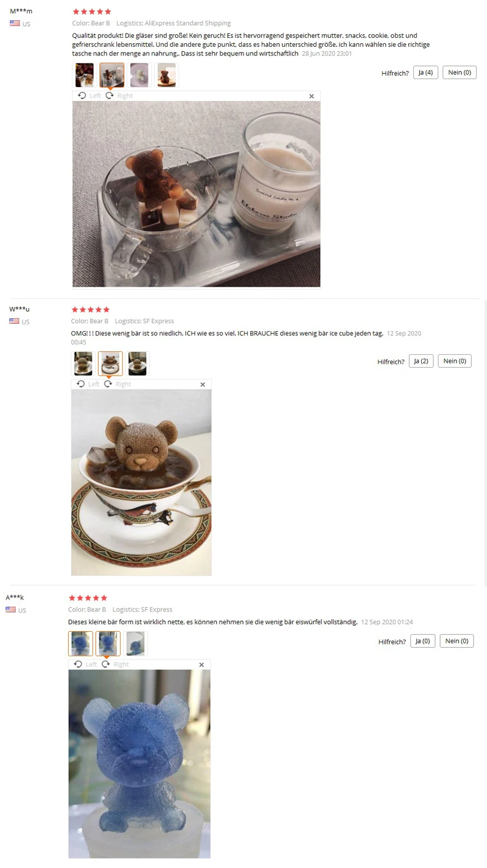Rotate M***m's review photo right
The image size is (487, 868).
(119, 96)
